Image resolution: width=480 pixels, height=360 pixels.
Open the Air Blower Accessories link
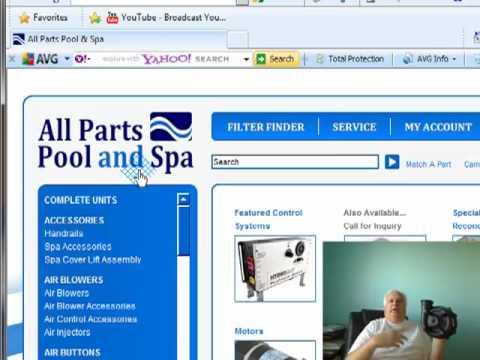pyautogui.click(x=90, y=306)
